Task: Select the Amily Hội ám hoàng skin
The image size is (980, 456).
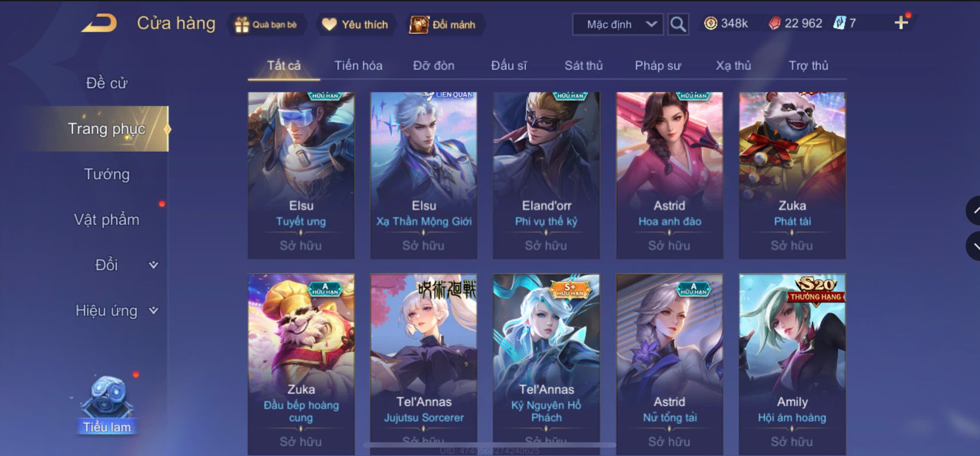Action: (792, 364)
